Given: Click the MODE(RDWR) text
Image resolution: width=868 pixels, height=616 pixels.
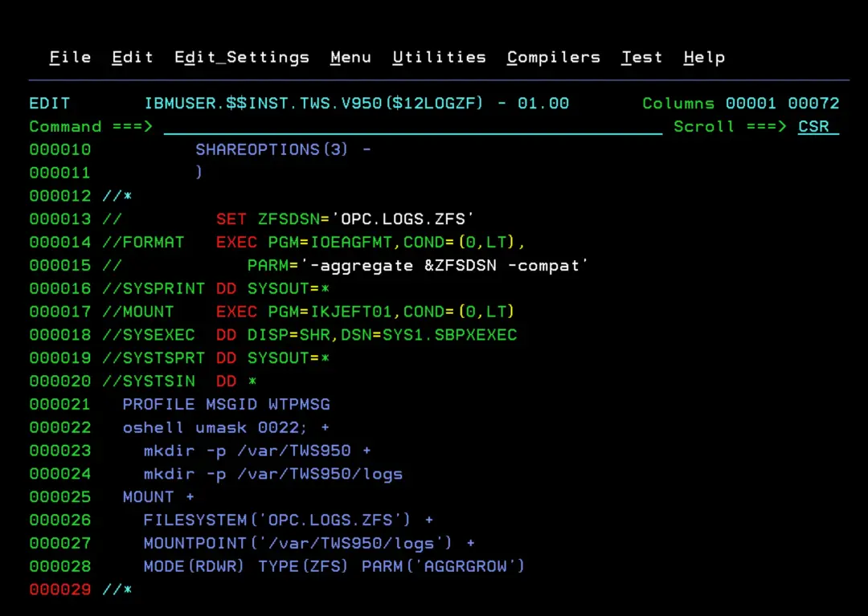Looking at the screenshot, I should coord(193,567).
